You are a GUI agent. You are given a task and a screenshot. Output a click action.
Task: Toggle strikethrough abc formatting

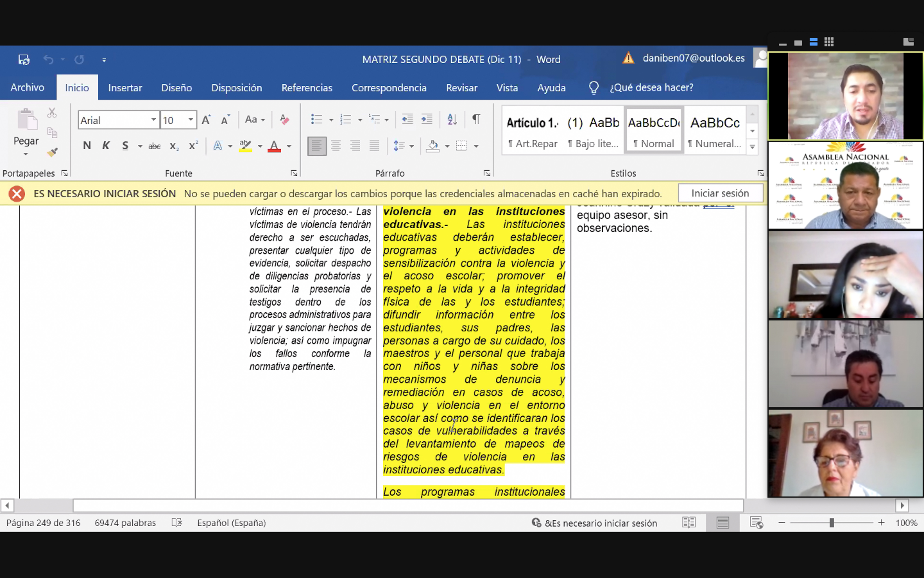tap(154, 146)
